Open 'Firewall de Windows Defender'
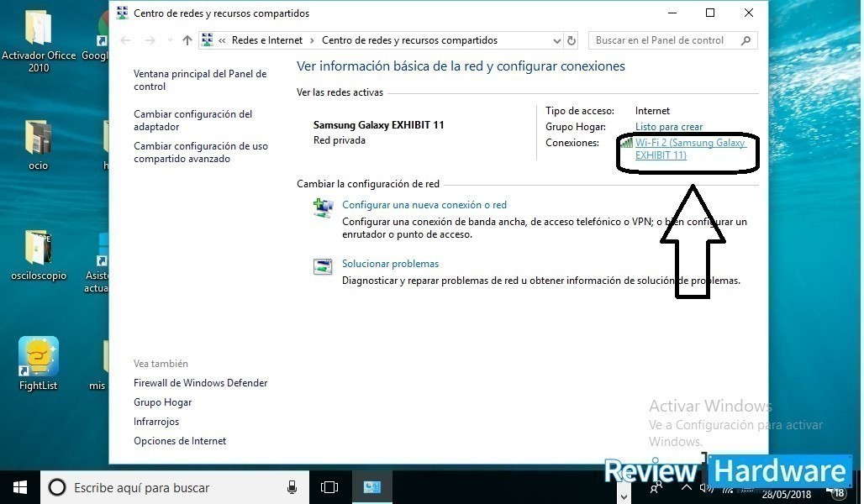This screenshot has width=864, height=504. pyautogui.click(x=200, y=383)
